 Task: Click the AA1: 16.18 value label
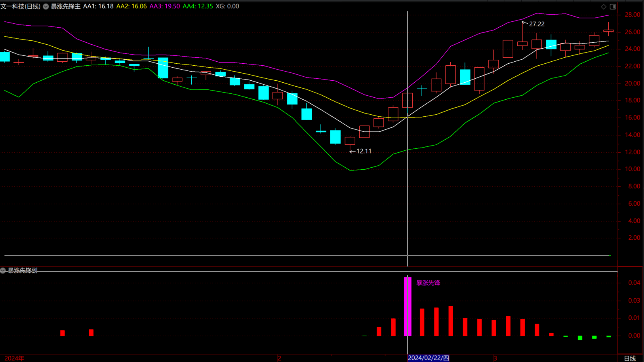tap(98, 6)
